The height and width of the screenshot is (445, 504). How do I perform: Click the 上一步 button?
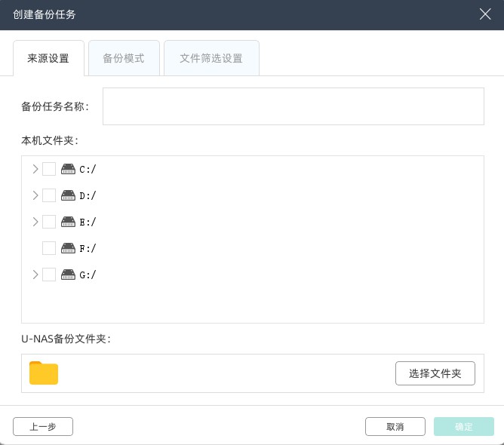(43, 427)
